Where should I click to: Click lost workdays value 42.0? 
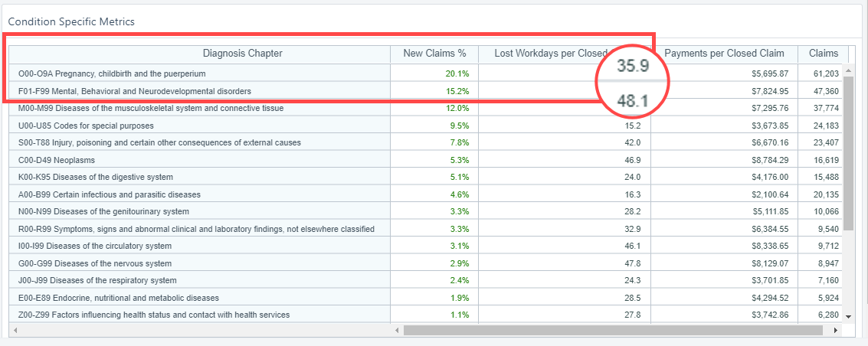click(x=633, y=142)
